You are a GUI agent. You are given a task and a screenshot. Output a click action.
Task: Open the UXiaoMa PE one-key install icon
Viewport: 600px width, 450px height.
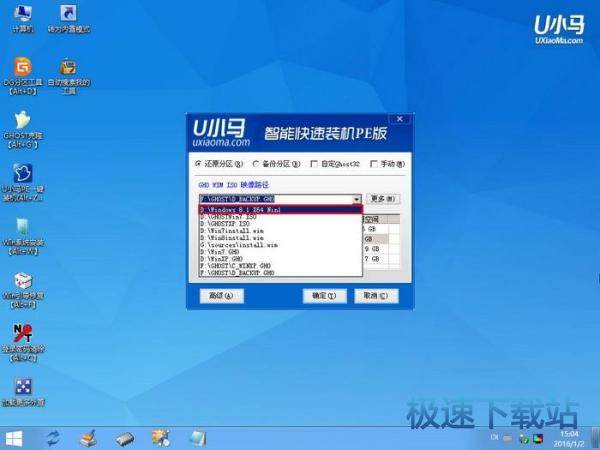point(23,183)
